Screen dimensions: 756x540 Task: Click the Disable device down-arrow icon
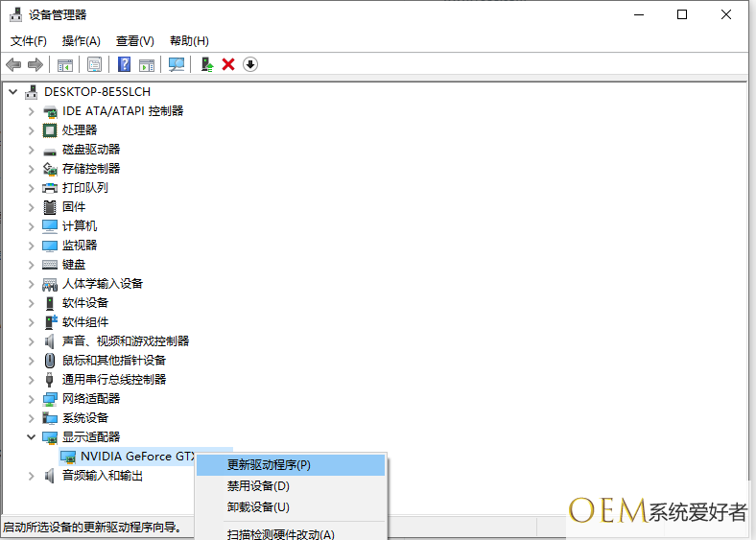click(x=250, y=64)
